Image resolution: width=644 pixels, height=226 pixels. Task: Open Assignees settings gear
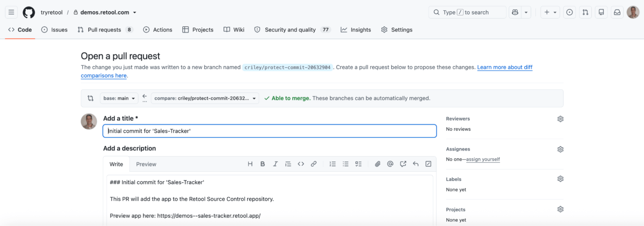pyautogui.click(x=560, y=149)
